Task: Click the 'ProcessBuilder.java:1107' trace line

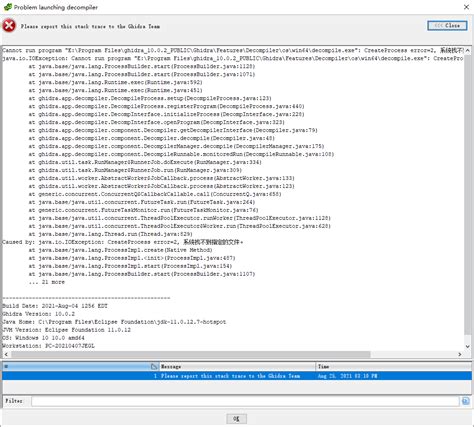Action: point(142,274)
